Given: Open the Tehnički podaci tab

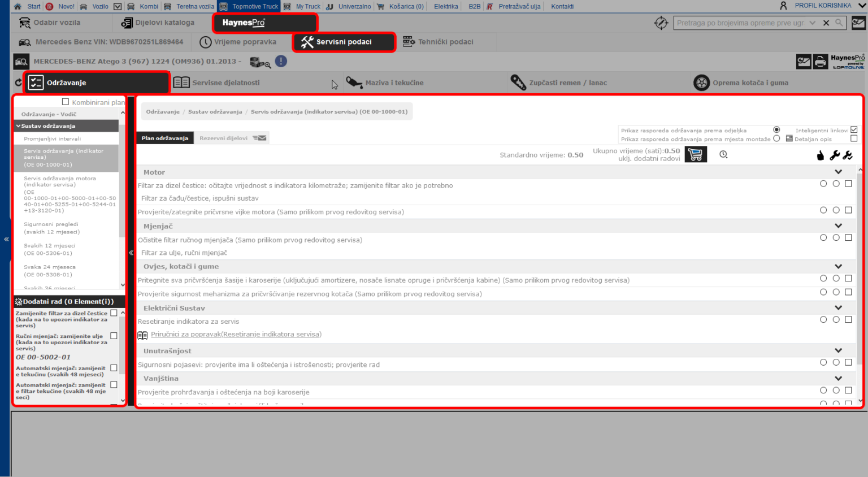Looking at the screenshot, I should click(438, 42).
